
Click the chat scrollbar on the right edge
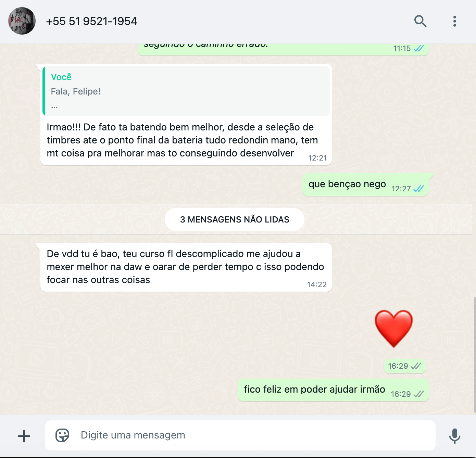coord(475,354)
